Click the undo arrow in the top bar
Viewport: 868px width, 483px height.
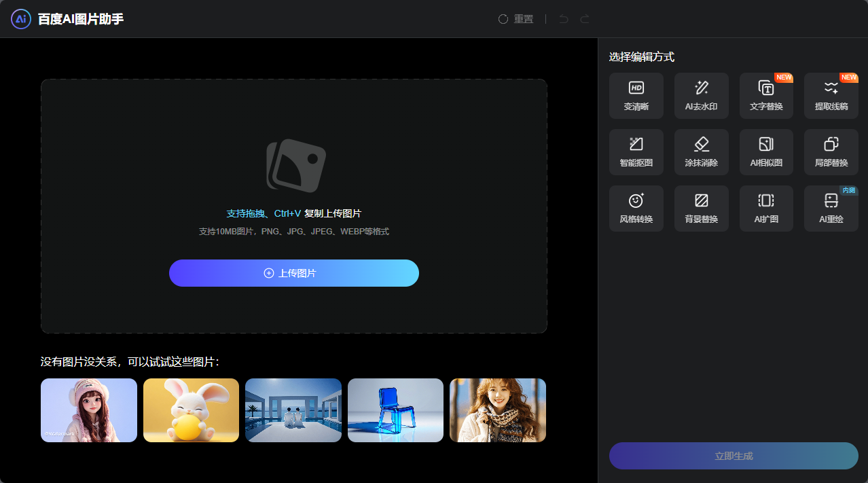[562, 19]
